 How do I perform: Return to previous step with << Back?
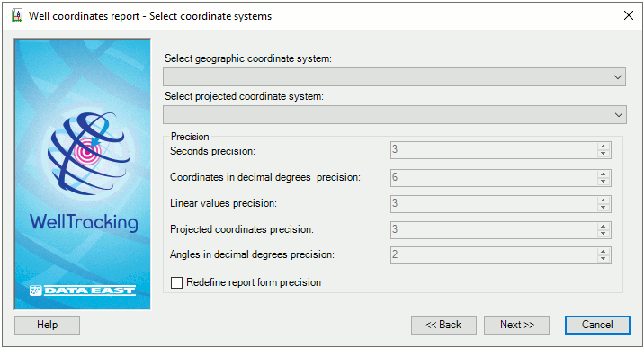point(443,325)
